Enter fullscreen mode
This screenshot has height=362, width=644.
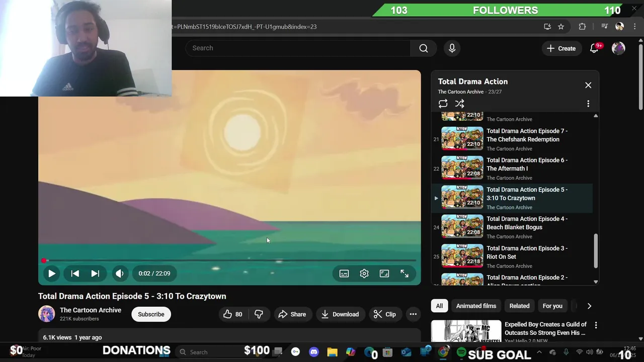point(405,274)
